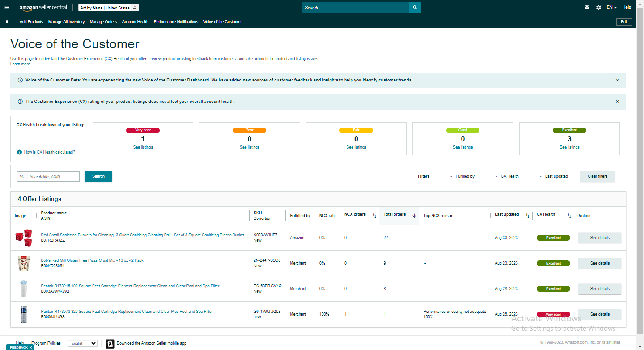This screenshot has width=644, height=350.
Task: Click the bookmark icon in the navigation bar
Action: pos(7,22)
